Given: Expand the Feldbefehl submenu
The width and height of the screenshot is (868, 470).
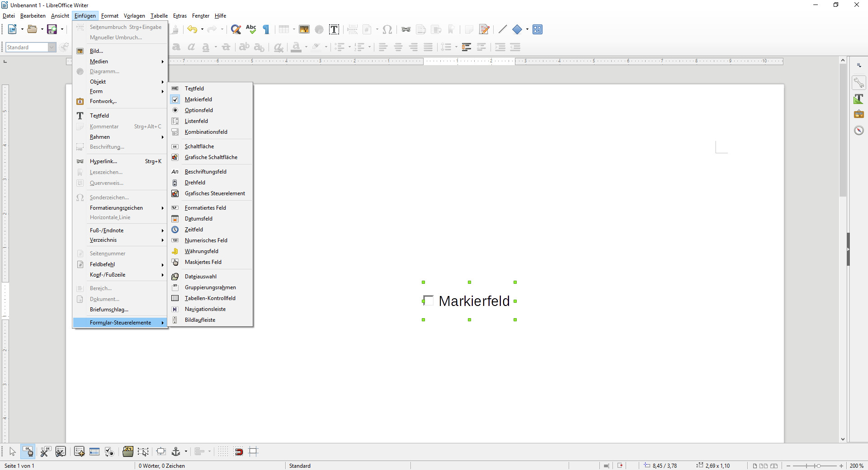Looking at the screenshot, I should click(120, 264).
